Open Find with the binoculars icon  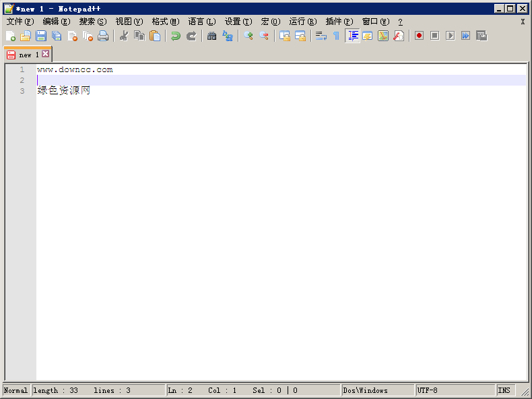tap(212, 36)
